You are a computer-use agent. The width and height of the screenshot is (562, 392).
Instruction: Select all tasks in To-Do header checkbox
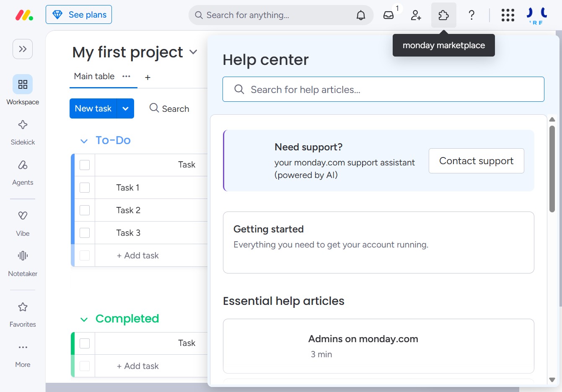point(85,165)
